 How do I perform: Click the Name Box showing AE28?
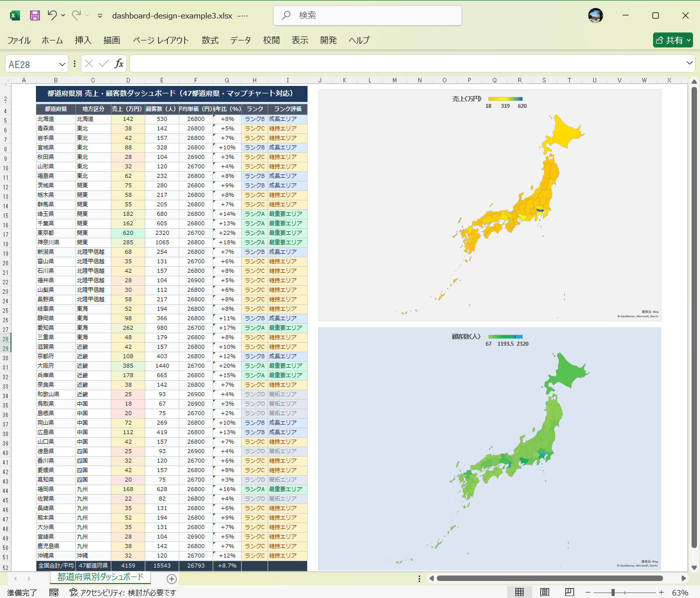(x=32, y=64)
